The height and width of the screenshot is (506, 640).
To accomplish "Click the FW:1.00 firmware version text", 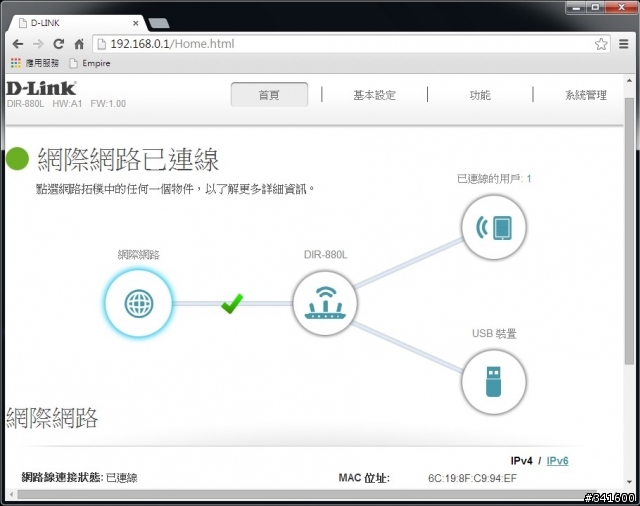I will click(x=108, y=104).
